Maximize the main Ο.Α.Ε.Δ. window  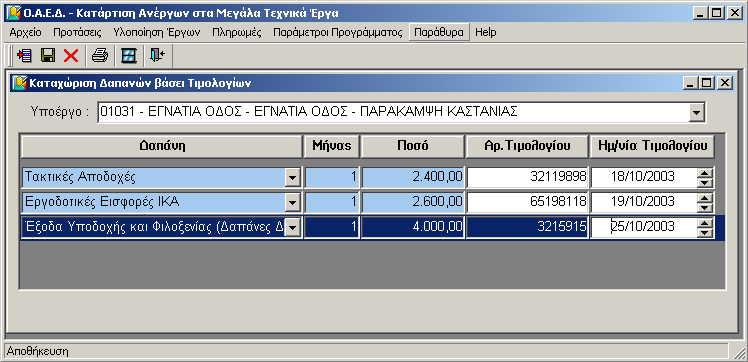[x=717, y=13]
